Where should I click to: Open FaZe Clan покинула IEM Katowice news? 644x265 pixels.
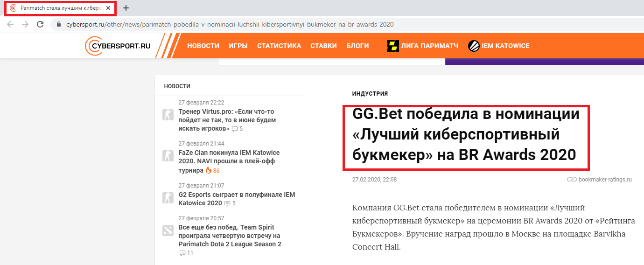[229, 161]
